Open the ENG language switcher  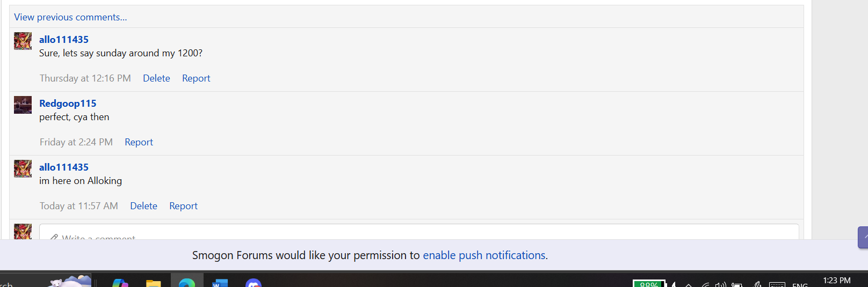(800, 284)
